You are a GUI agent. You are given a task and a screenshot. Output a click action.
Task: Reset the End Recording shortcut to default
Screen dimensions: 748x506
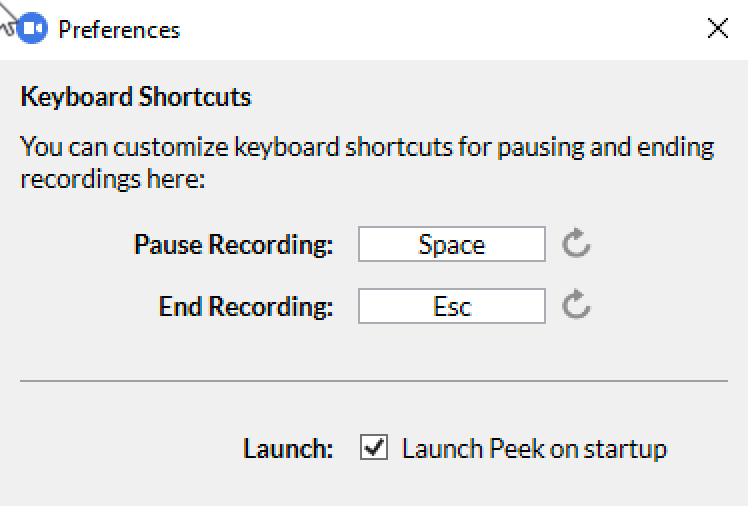(576, 304)
